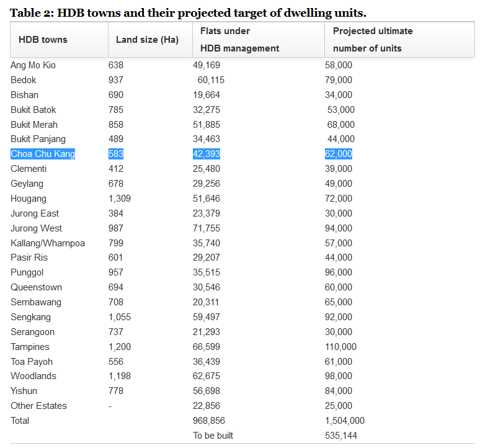
Task: Click the 'To be built' label
Action: tap(213, 436)
